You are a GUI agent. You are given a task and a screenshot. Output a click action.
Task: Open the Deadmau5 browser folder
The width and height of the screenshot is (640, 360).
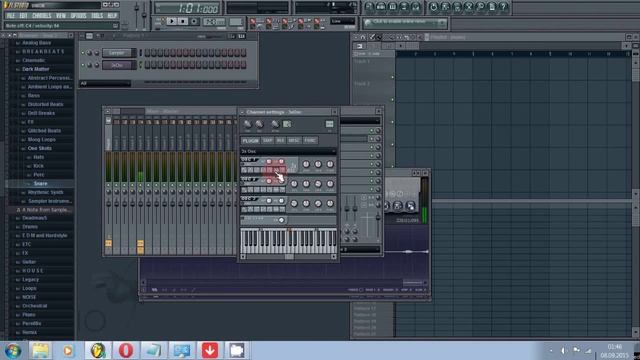tap(34, 218)
